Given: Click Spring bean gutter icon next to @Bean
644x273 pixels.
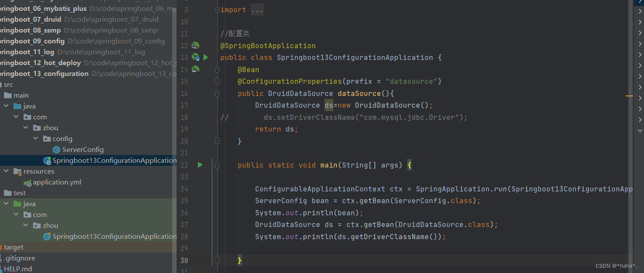Looking at the screenshot, I should pyautogui.click(x=195, y=69).
